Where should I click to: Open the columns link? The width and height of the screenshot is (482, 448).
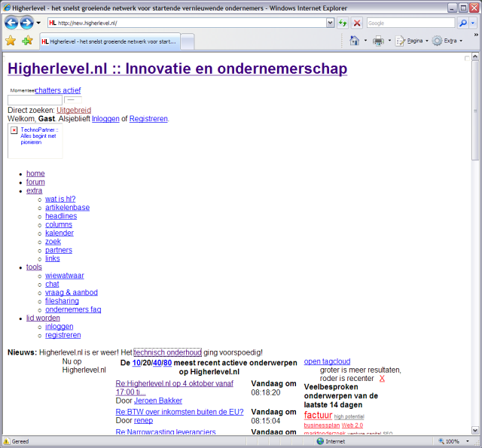(x=59, y=224)
